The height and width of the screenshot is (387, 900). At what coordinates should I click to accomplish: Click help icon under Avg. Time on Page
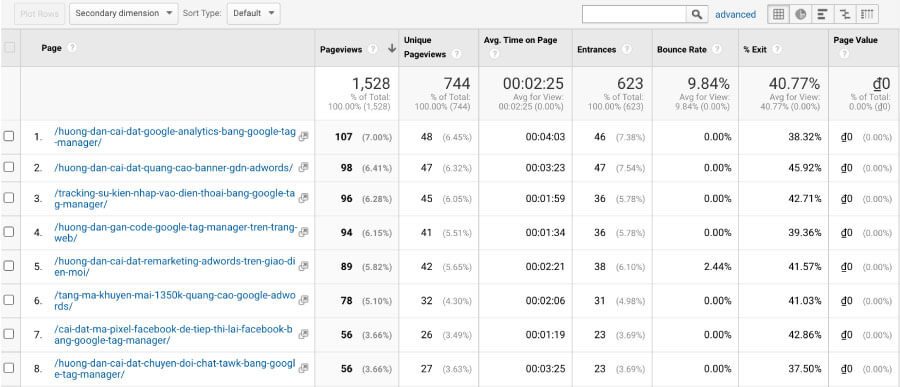tap(494, 55)
